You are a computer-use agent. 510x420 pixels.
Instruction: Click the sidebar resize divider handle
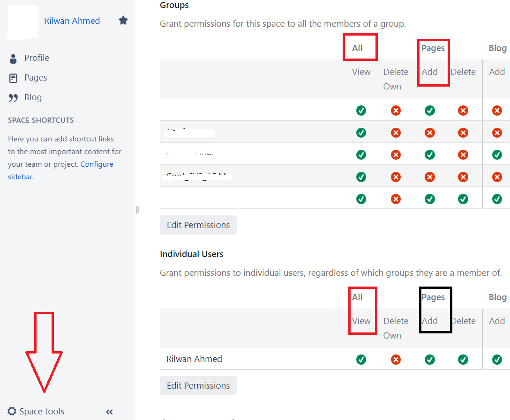coord(136,210)
